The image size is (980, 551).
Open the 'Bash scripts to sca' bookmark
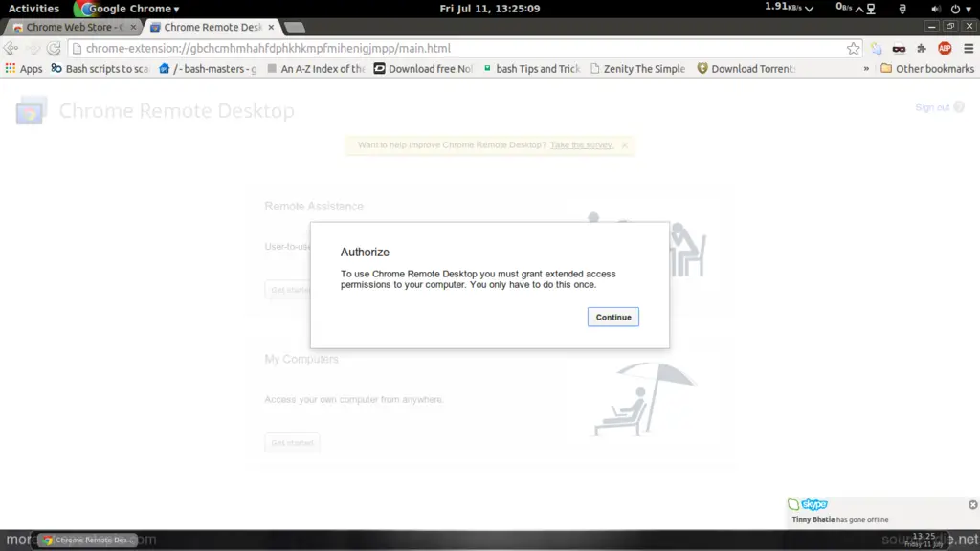coord(100,69)
